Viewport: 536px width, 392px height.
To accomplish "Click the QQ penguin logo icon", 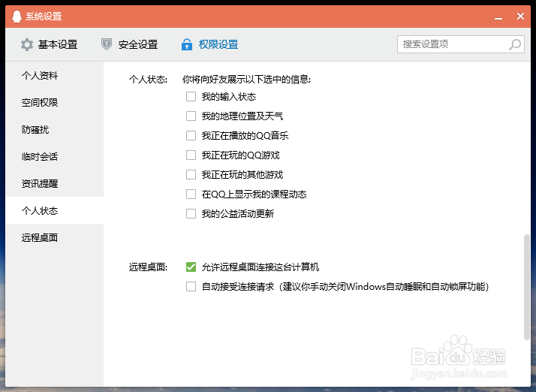I will click(x=17, y=16).
